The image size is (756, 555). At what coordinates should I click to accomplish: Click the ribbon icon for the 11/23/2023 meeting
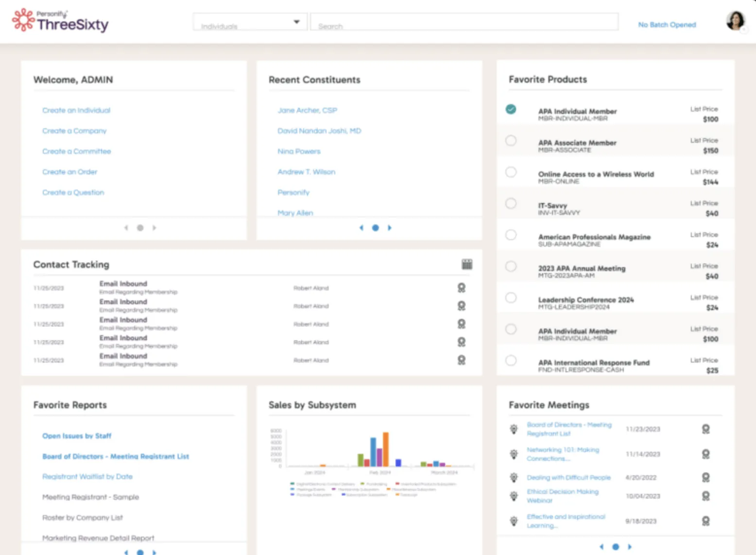tap(706, 429)
